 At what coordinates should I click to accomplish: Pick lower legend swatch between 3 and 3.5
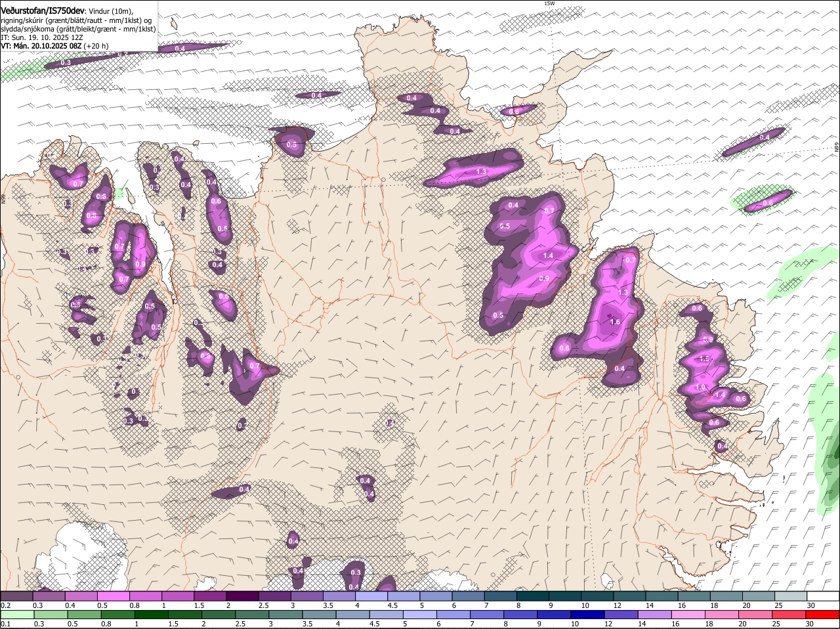pos(285,615)
